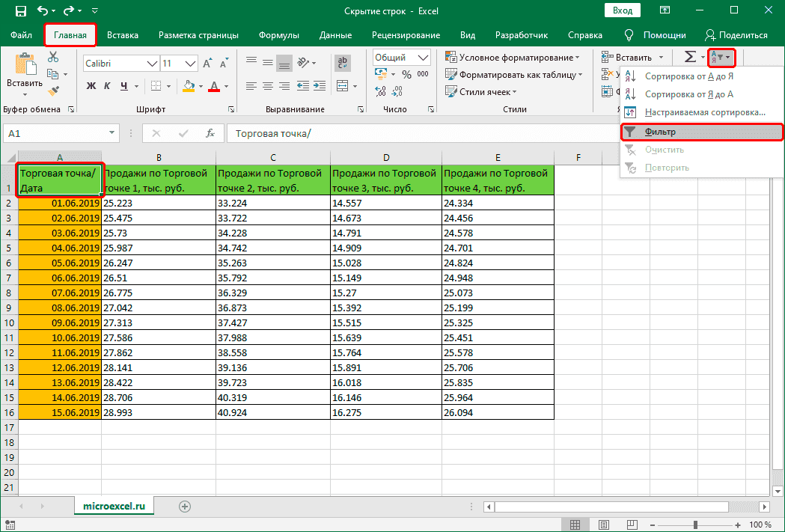Image resolution: width=785 pixels, height=532 pixels.
Task: Apply italic formatting
Action: coord(108,85)
